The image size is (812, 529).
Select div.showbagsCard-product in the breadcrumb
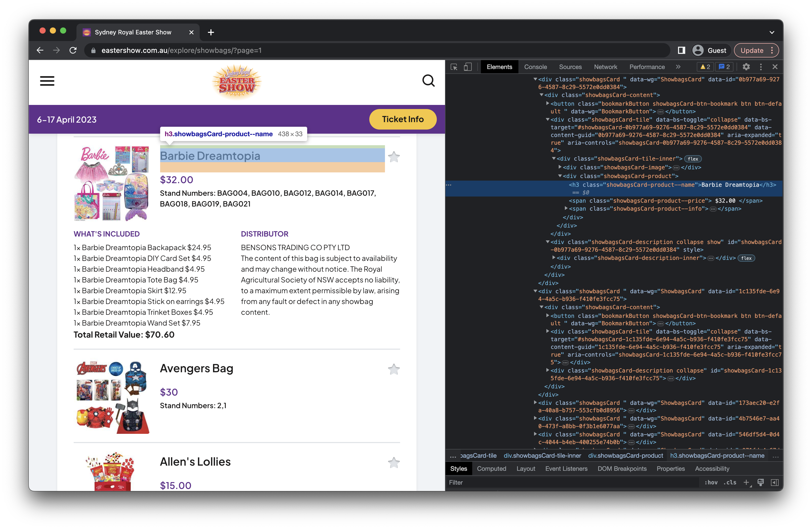[x=625, y=456]
